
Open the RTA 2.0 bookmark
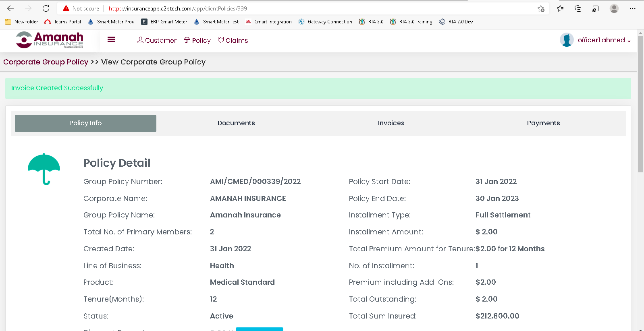click(371, 22)
